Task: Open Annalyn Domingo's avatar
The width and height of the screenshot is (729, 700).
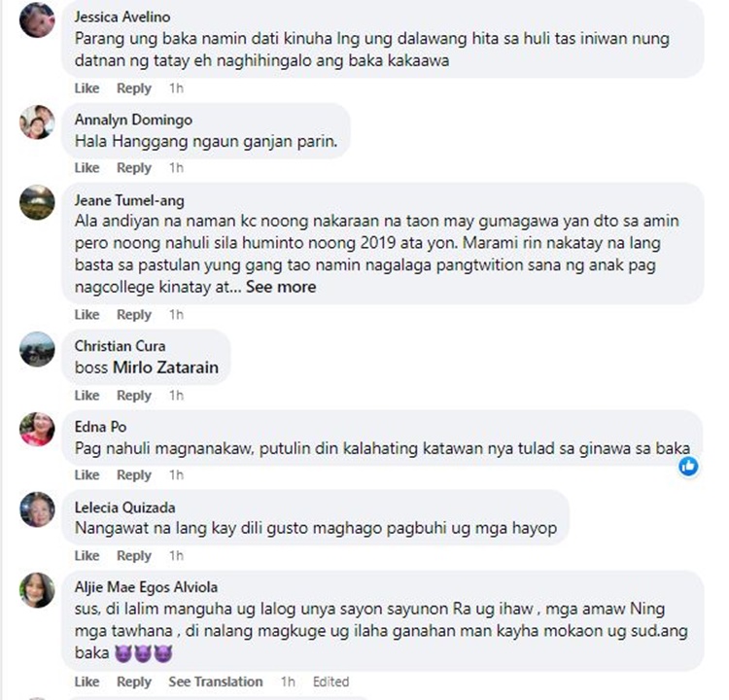Action: [x=37, y=122]
